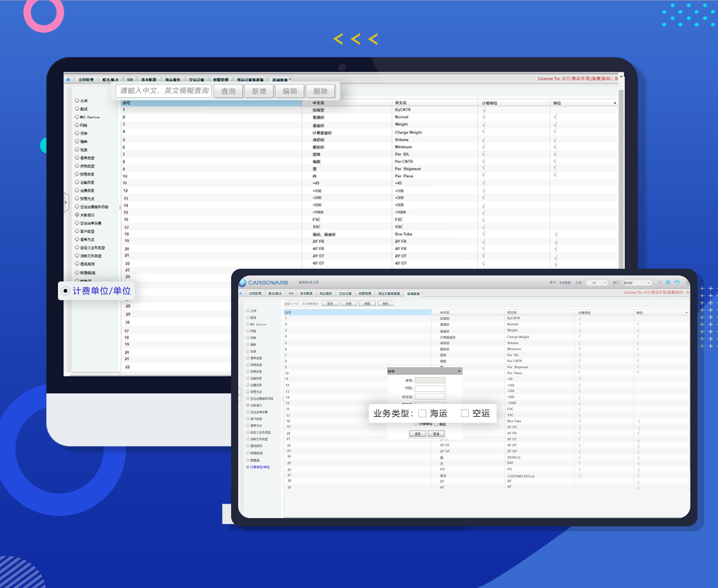This screenshot has width=718, height=588.
Task: Collapse the tablet window sidebar arrow handle
Action: tap(239, 395)
